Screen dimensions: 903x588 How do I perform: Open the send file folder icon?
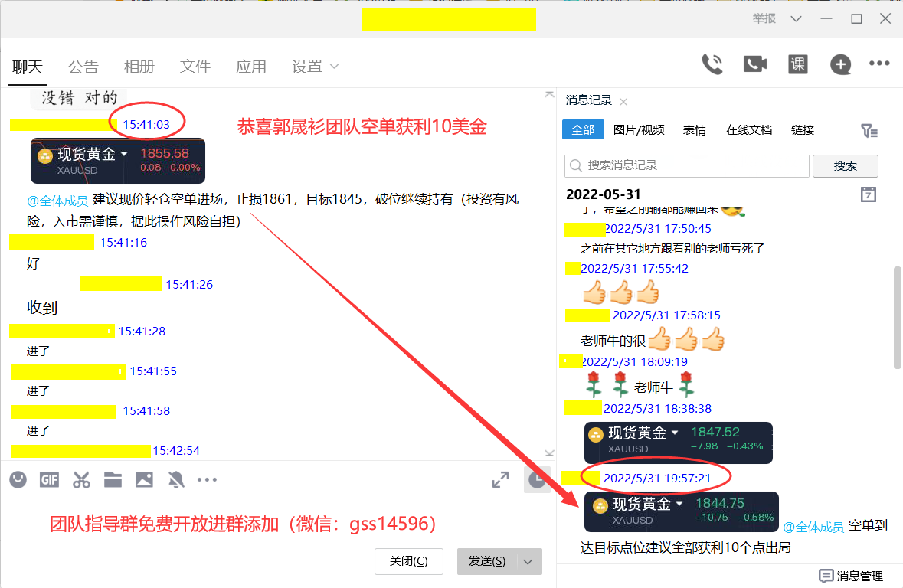113,479
